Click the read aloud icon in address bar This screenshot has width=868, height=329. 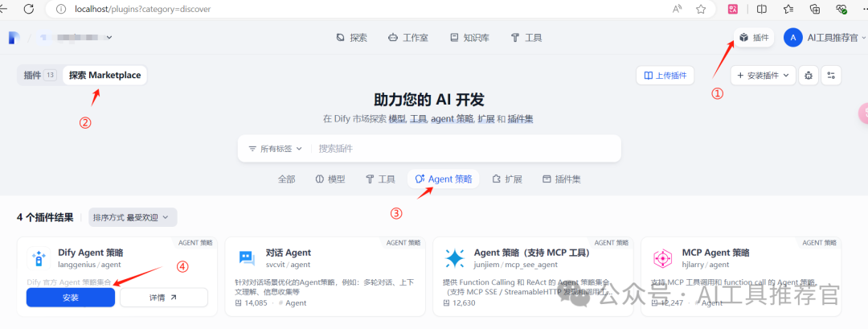(677, 9)
